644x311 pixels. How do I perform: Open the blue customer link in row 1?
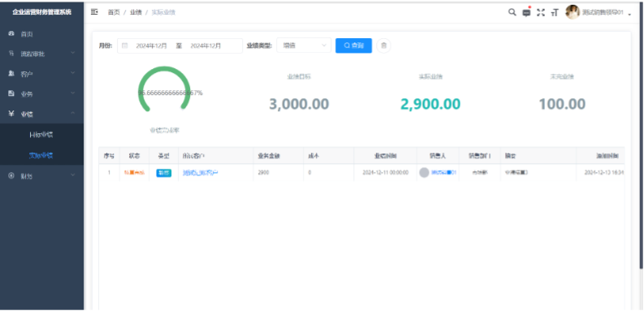pos(201,173)
